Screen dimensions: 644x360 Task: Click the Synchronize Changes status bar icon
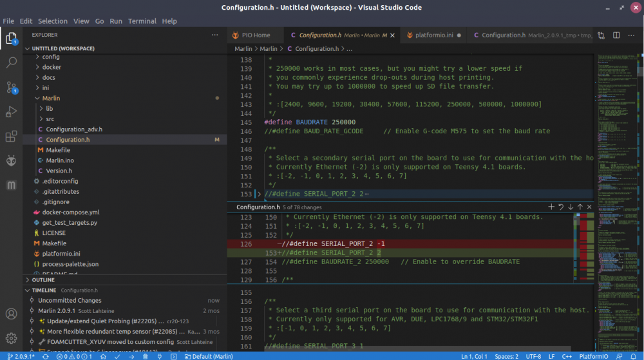(46, 356)
